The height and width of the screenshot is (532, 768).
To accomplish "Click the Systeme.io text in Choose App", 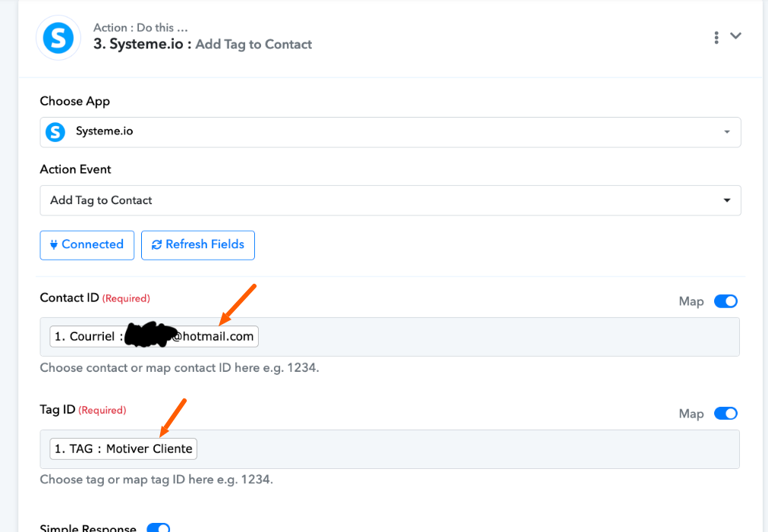I will tap(104, 131).
